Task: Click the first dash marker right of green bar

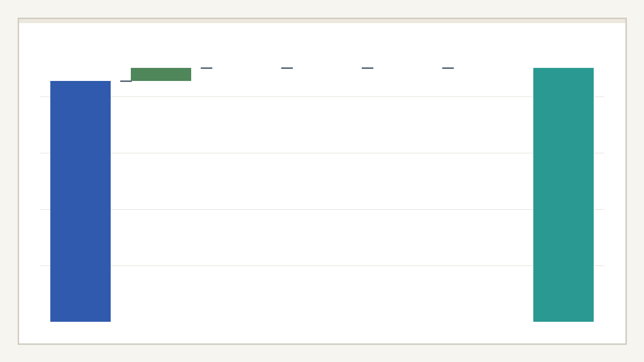Action: [206, 68]
